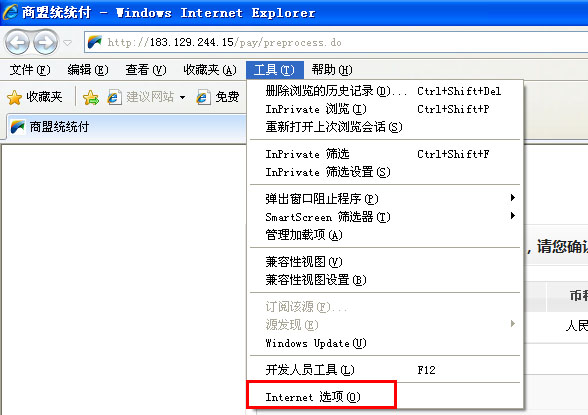Click the browser Forward arrow button
Image resolution: width=588 pixels, height=415 pixels.
45,42
